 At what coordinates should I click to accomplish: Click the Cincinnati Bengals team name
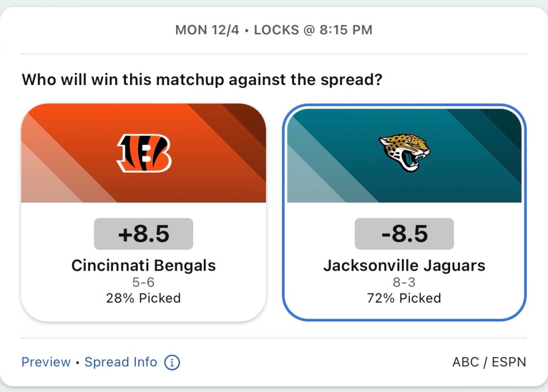point(143,265)
